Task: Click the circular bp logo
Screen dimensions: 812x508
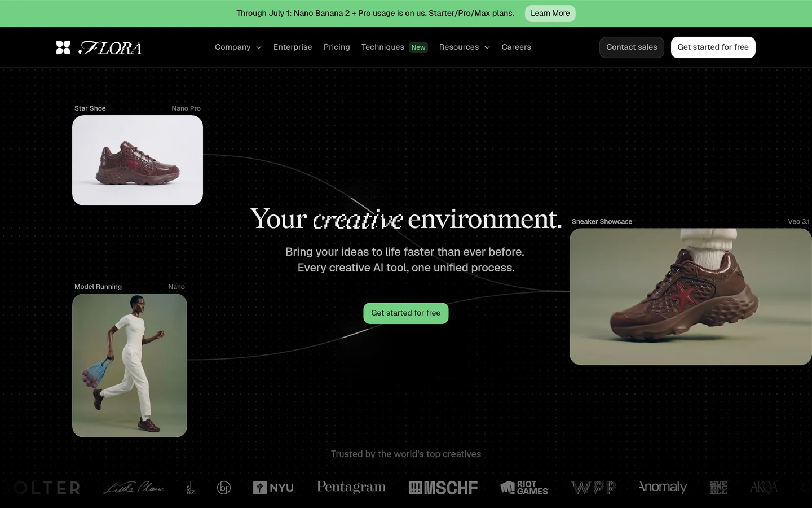Action: coord(224,488)
